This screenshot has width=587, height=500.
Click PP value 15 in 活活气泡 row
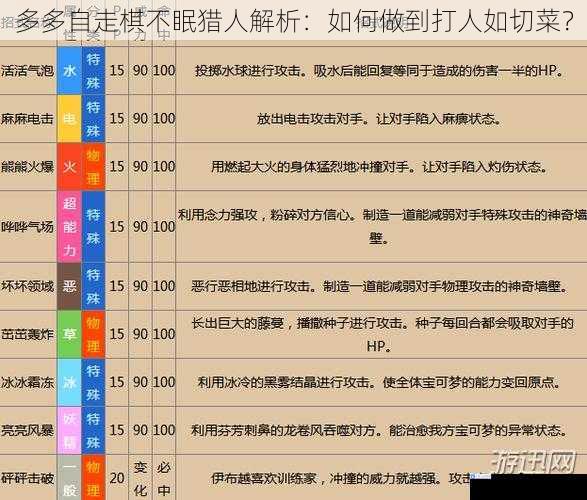click(x=117, y=71)
